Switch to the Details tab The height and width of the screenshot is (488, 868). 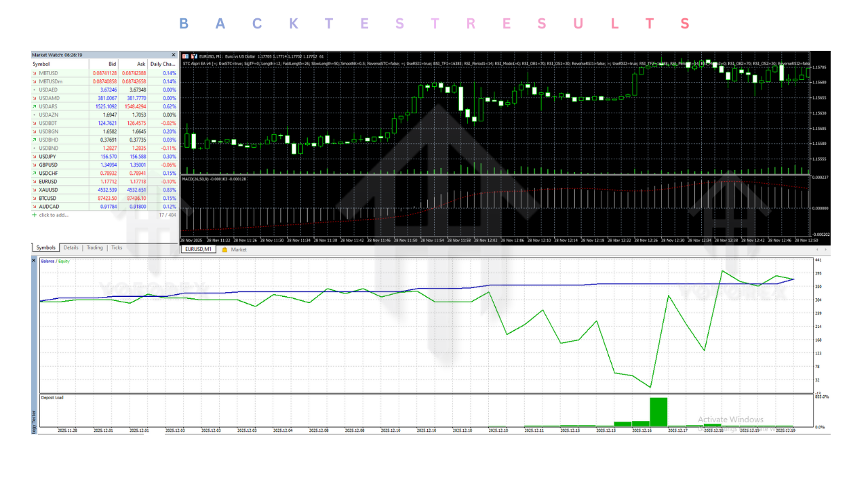click(71, 248)
